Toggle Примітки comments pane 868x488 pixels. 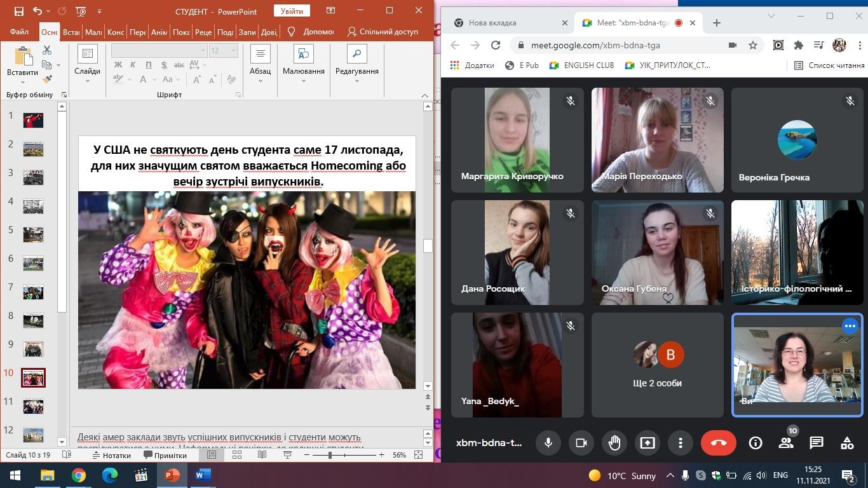pos(164,455)
